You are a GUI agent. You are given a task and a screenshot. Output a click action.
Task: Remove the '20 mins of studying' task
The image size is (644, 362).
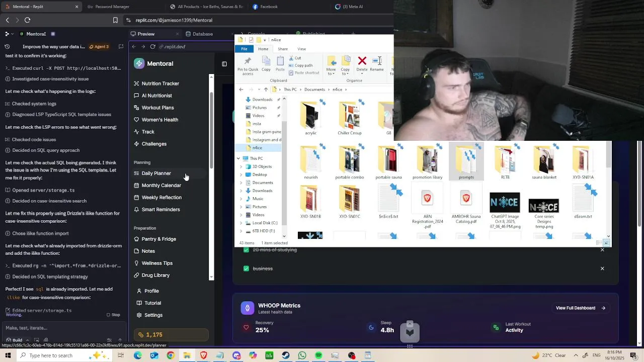602,250
